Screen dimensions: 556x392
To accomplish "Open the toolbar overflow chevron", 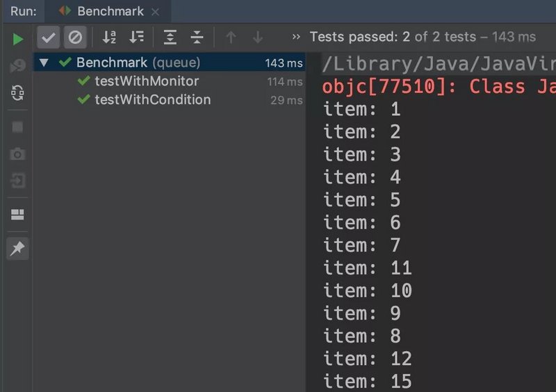I will 297,38.
